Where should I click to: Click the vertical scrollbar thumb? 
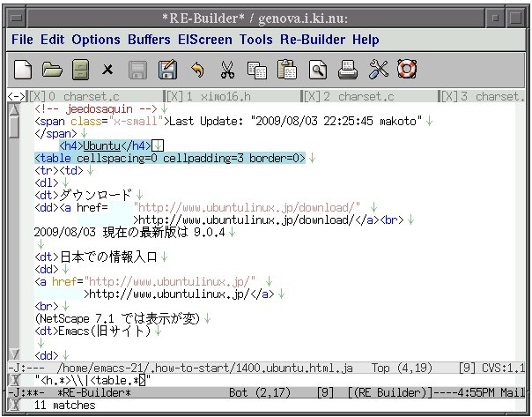14,127
